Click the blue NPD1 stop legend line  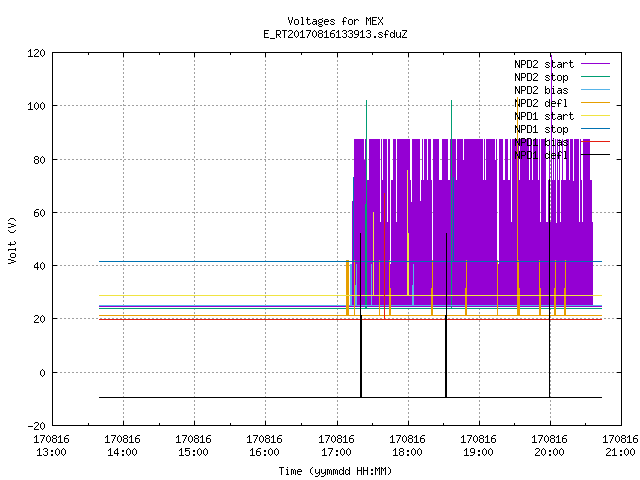click(x=595, y=129)
